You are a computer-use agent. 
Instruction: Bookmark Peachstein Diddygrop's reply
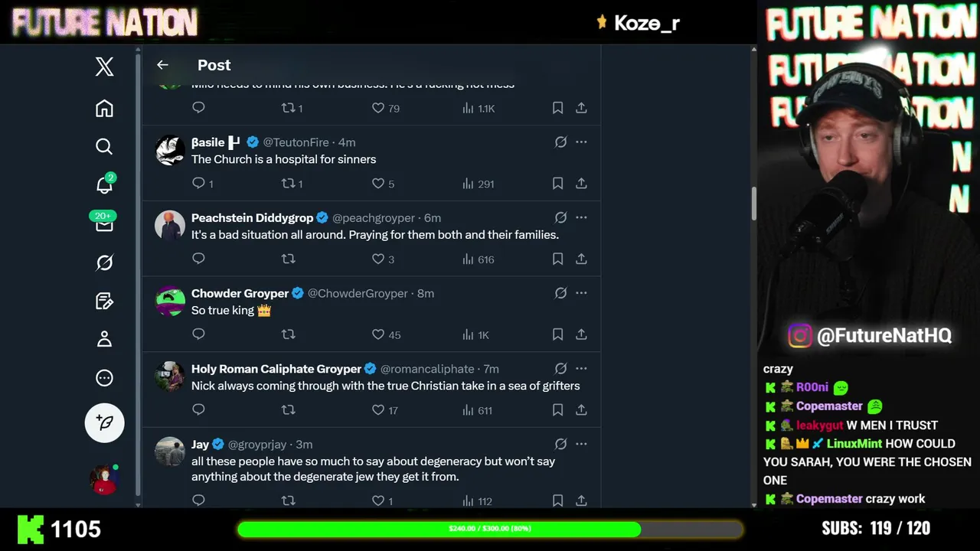coord(557,259)
